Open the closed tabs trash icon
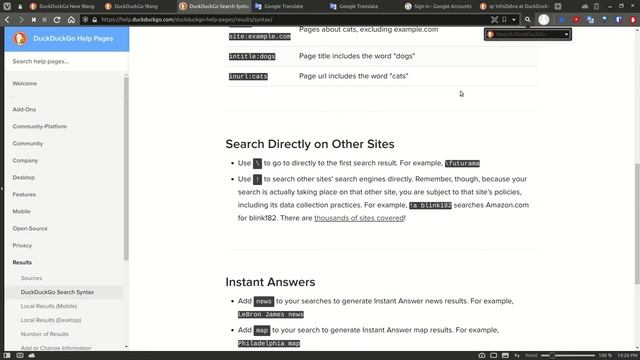640x360 pixels. (596, 7)
